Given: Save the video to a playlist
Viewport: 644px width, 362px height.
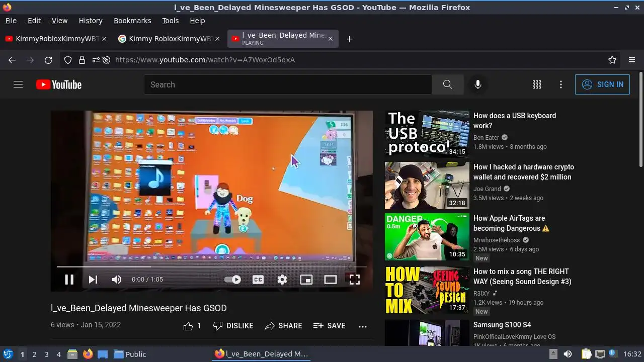Looking at the screenshot, I should (x=329, y=326).
